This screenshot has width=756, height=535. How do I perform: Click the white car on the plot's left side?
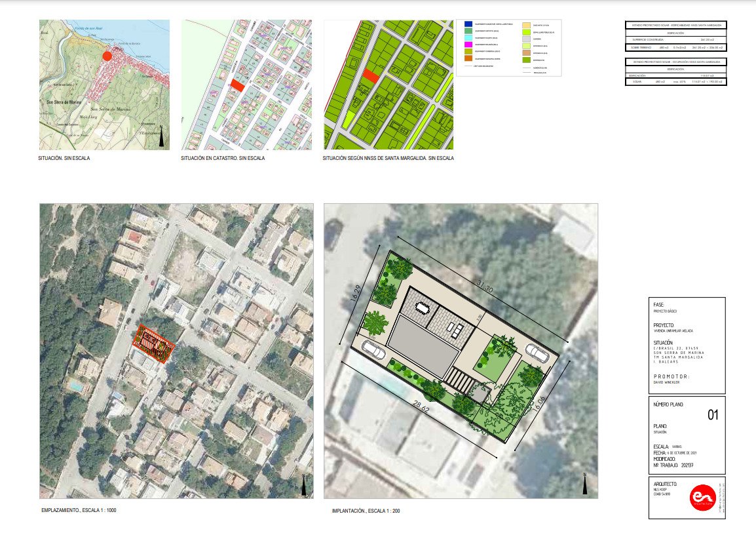(x=373, y=351)
